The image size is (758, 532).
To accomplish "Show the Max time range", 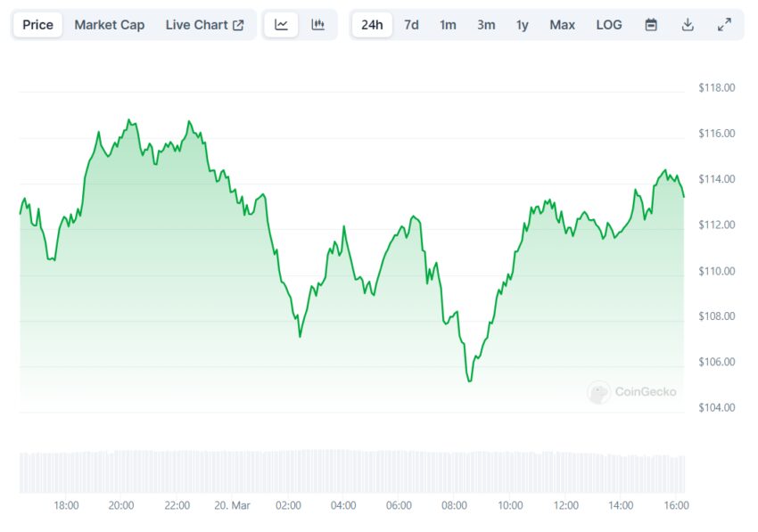I will tap(562, 25).
